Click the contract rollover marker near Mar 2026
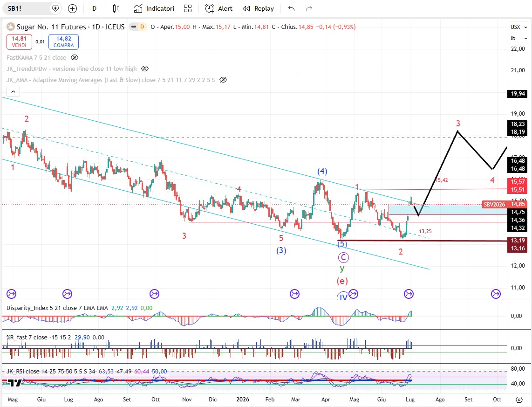The image size is (532, 407). tap(294, 294)
